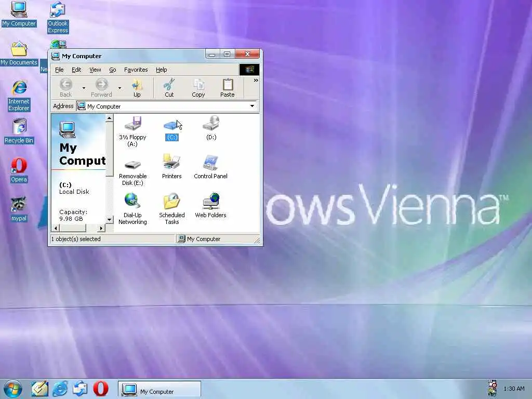
Task: Click the 1:30 AM taskbar clock
Action: [514, 389]
